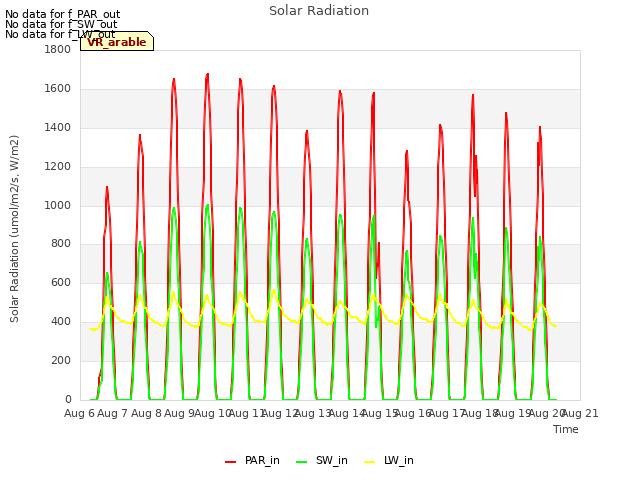Click the 'No data for f_PAR_out' message

click(x=62, y=15)
